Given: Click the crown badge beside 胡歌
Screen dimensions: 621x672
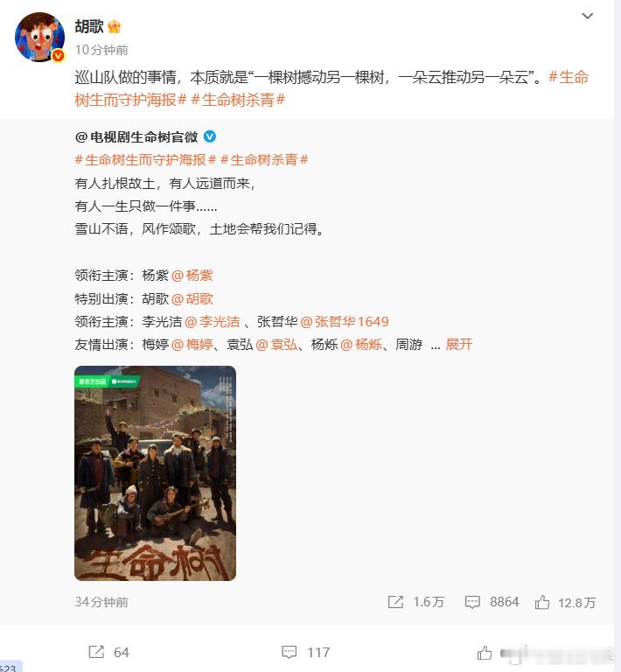Looking at the screenshot, I should pyautogui.click(x=115, y=26).
